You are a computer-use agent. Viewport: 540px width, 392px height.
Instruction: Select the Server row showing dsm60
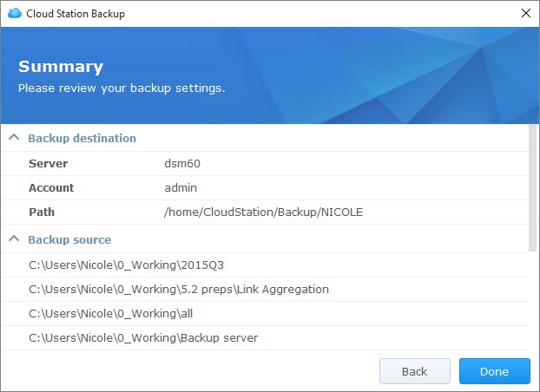(265, 163)
